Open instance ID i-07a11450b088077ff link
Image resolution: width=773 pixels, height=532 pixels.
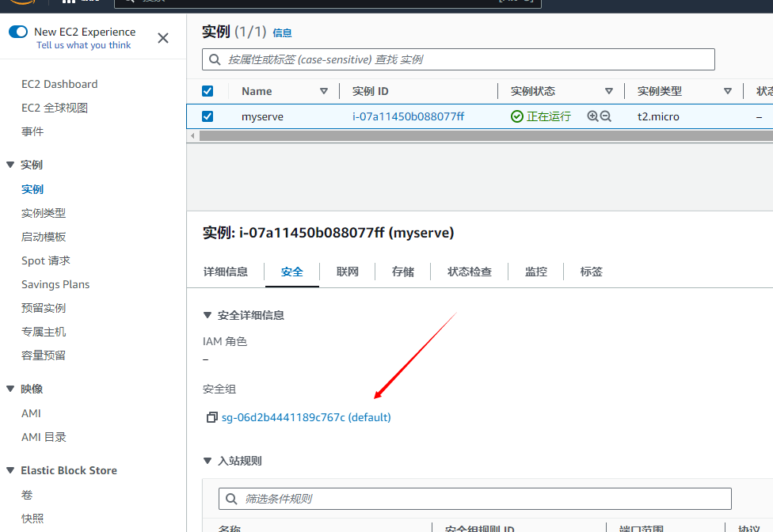(408, 116)
